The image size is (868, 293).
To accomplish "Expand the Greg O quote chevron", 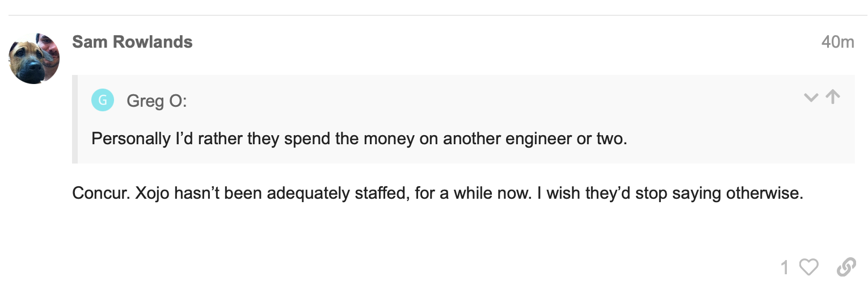I will pyautogui.click(x=811, y=98).
